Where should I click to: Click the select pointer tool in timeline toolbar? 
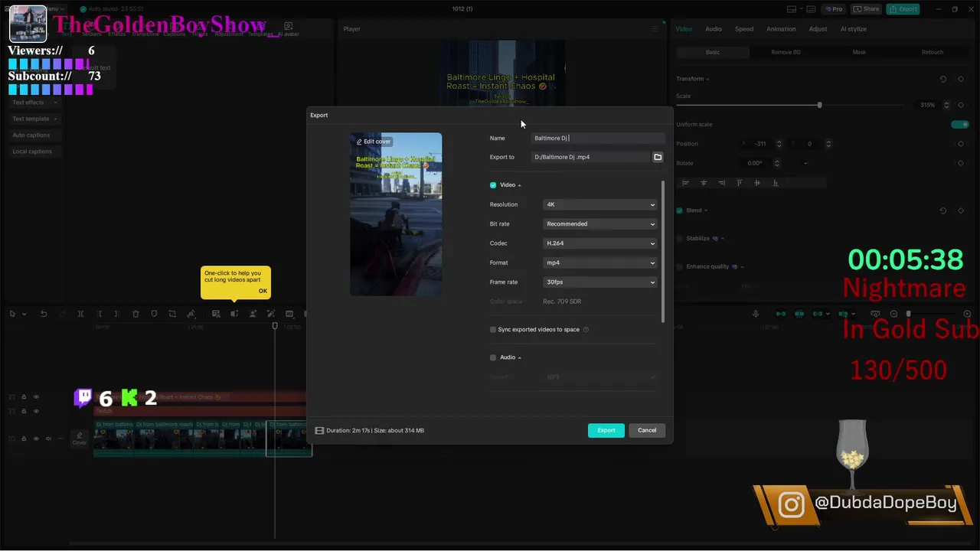[13, 314]
